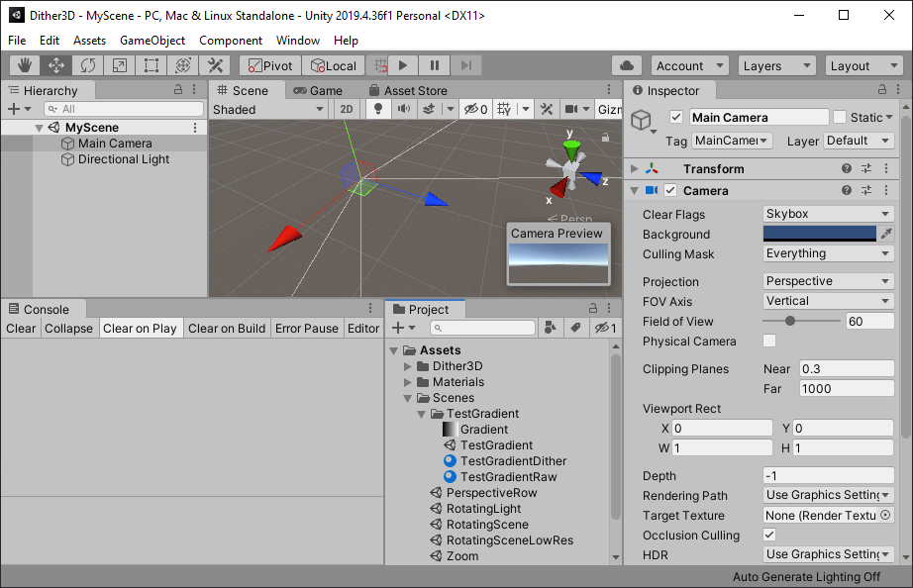The height and width of the screenshot is (588, 913).
Task: Open the GameObject menu
Action: tap(152, 41)
